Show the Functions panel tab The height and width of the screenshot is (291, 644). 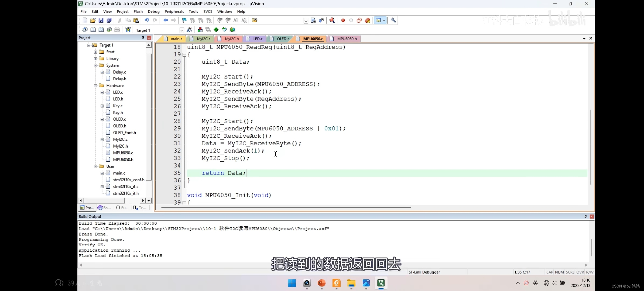[x=122, y=208]
